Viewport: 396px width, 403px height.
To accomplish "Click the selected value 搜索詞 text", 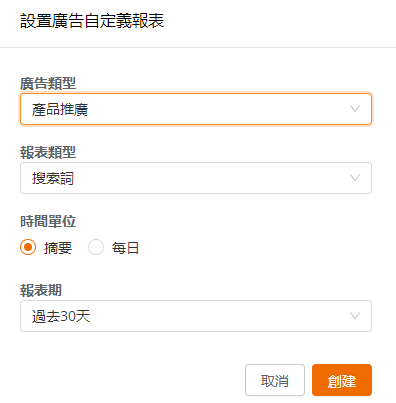I will click(53, 178).
